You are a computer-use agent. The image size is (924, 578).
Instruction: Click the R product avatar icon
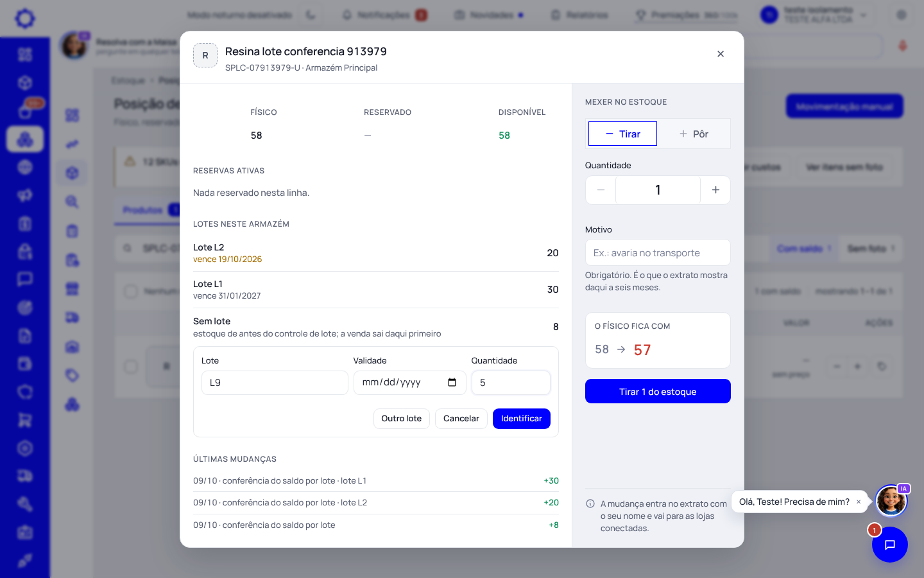coord(205,55)
